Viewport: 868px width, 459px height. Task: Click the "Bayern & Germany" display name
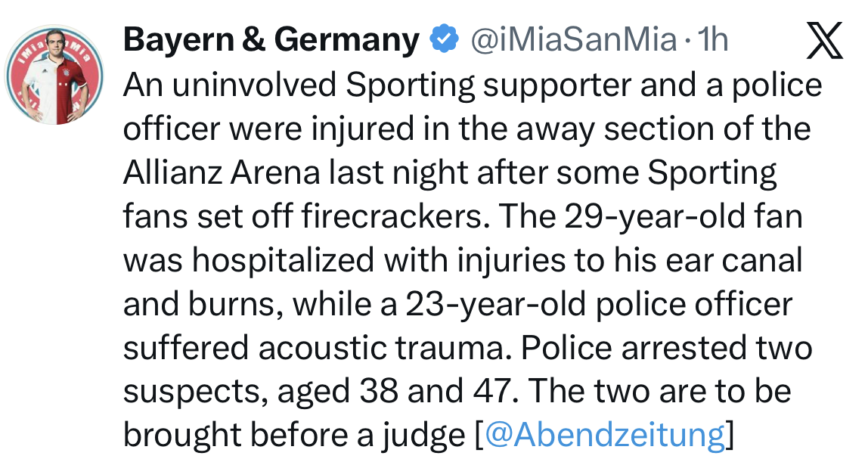[271, 40]
